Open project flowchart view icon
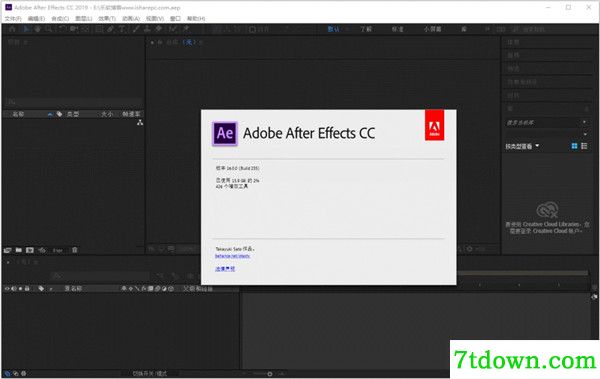The width and height of the screenshot is (600, 379). (x=140, y=123)
